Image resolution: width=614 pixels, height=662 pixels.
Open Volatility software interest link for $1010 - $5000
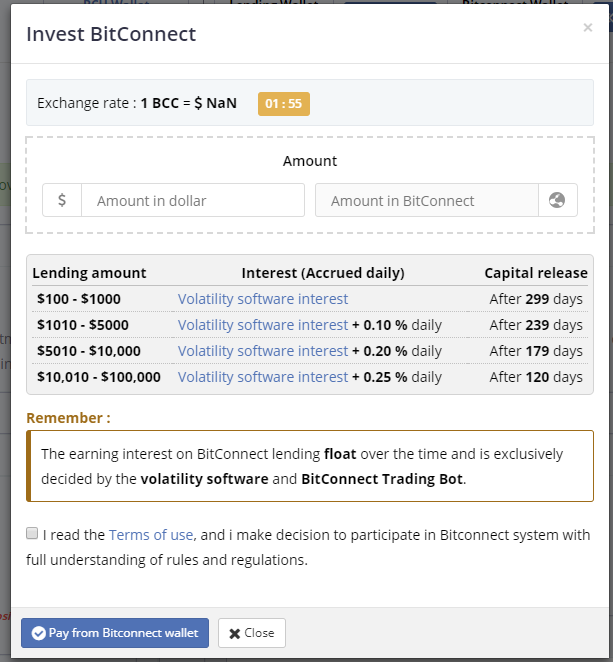(263, 325)
